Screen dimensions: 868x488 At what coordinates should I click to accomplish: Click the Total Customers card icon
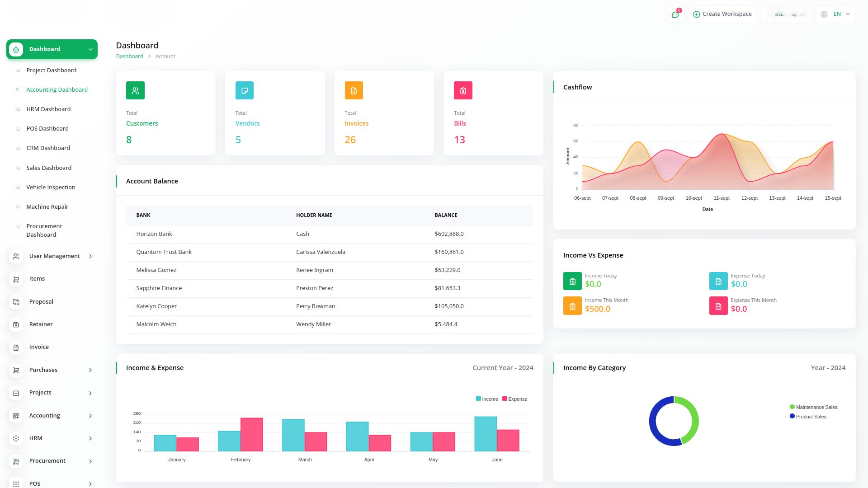point(135,90)
